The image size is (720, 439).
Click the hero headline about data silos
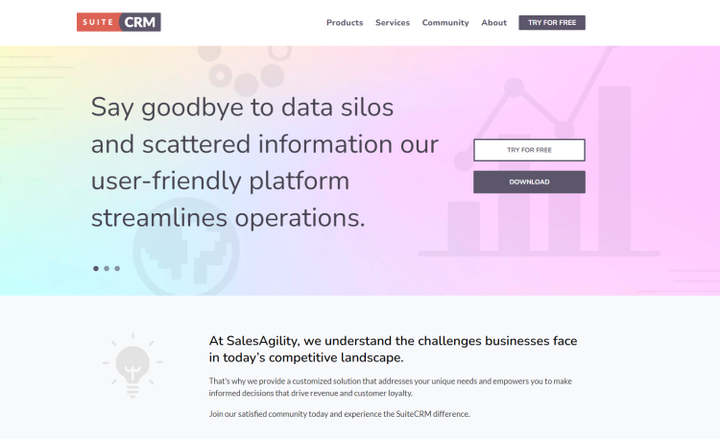(x=265, y=162)
